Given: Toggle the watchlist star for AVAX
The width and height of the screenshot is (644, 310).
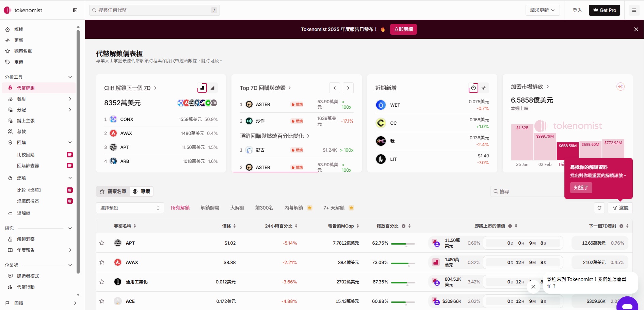Looking at the screenshot, I should click(x=102, y=262).
